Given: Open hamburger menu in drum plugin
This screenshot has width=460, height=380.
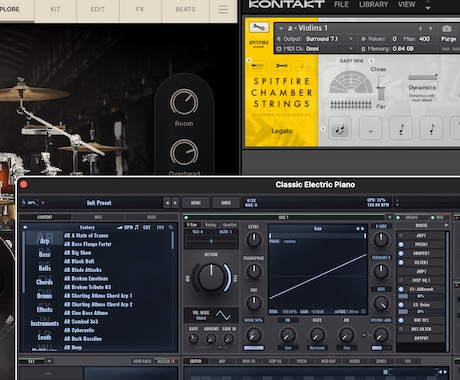Looking at the screenshot, I should 223,9.
